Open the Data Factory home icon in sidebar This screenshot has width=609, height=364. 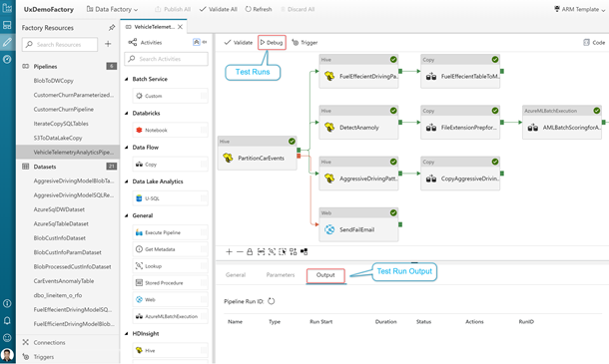[x=7, y=8]
